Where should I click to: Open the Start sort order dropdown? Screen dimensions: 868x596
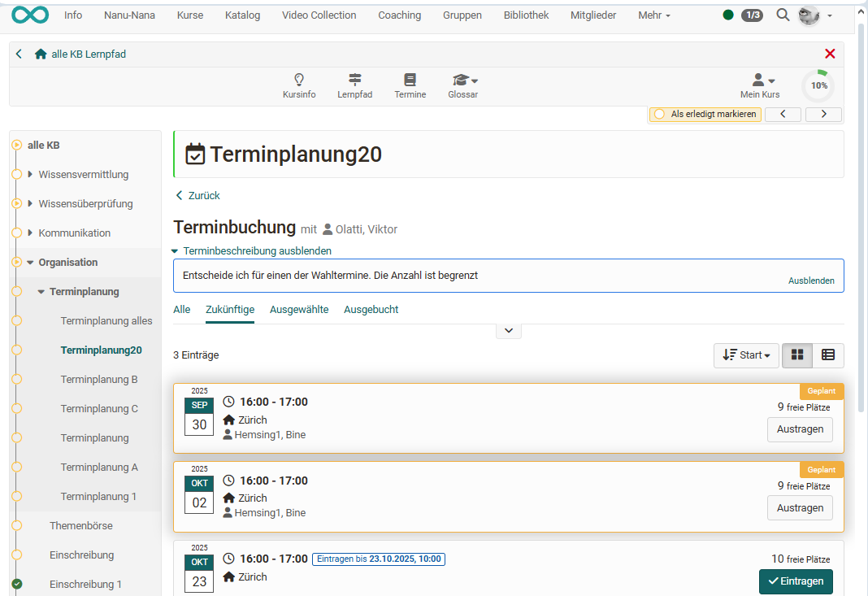pos(745,355)
